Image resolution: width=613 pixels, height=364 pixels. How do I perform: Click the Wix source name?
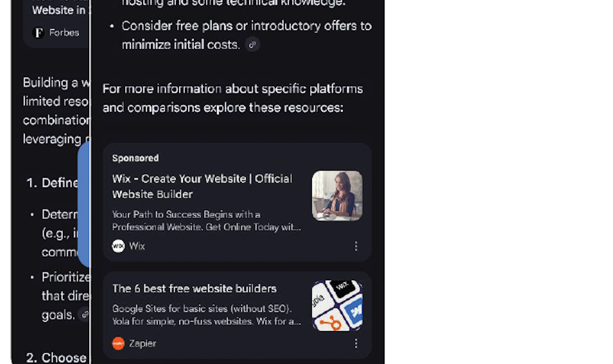[137, 246]
